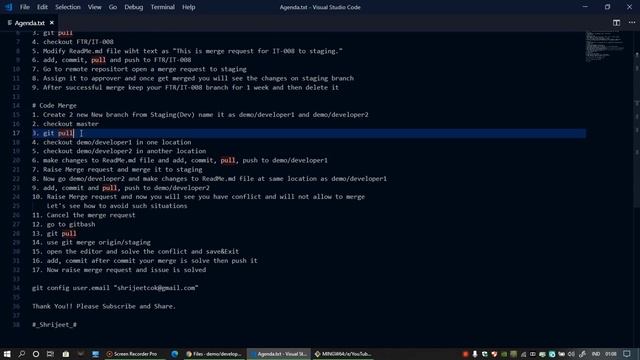This screenshot has height=360, width=640.
Task: Click the '#_Shrijeet_#' signature line
Action: tap(54, 324)
